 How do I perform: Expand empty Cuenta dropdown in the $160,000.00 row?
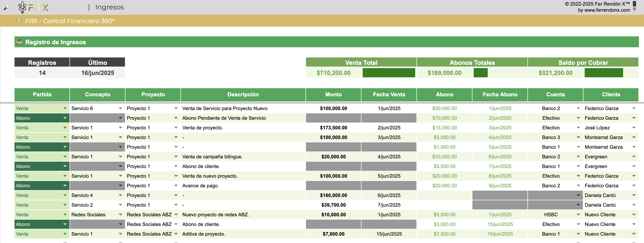click(578, 195)
